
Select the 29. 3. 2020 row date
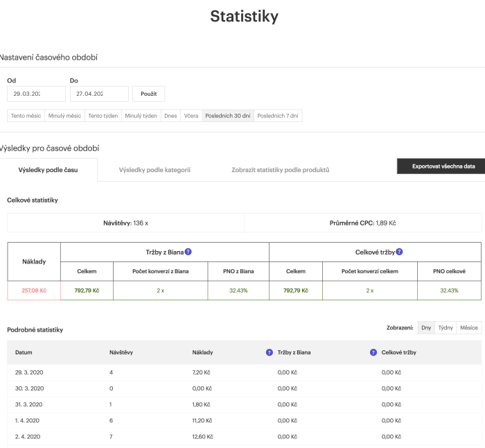click(29, 372)
